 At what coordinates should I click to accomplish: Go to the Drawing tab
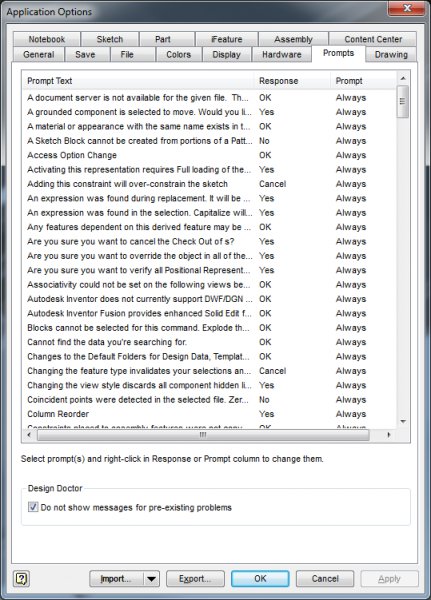[x=391, y=54]
